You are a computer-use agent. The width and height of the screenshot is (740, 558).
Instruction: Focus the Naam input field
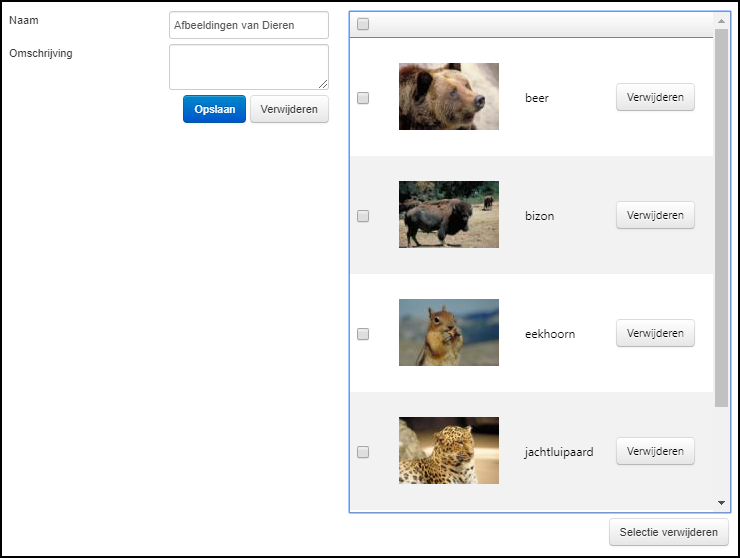249,25
